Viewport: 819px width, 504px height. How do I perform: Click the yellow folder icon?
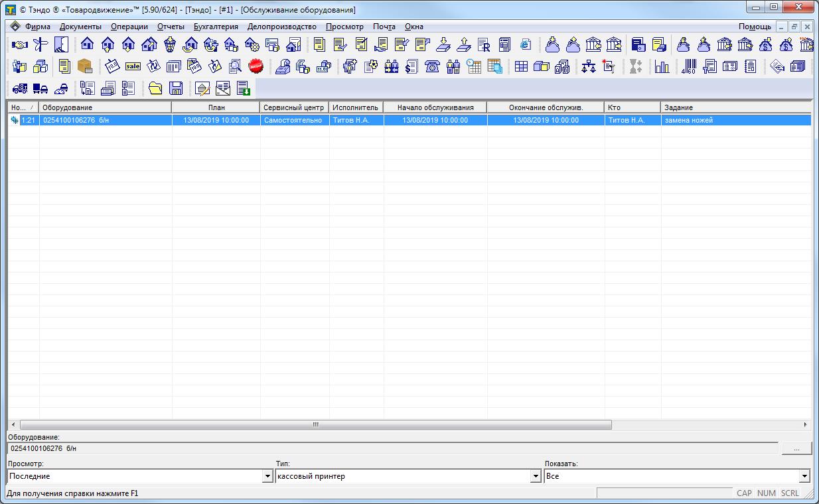(155, 88)
